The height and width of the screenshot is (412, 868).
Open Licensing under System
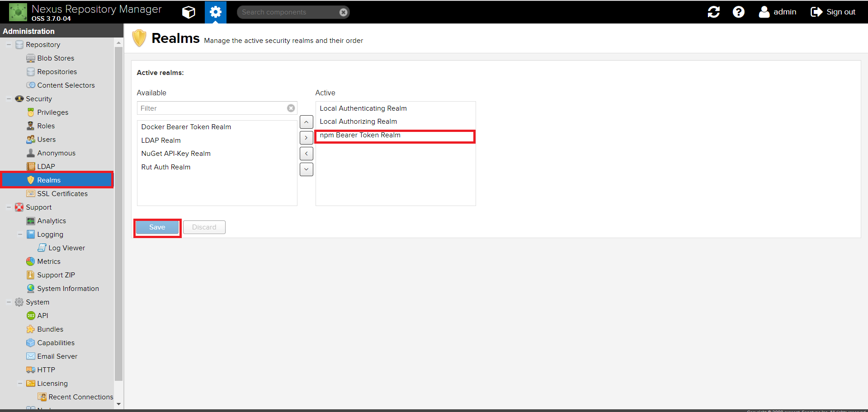52,384
